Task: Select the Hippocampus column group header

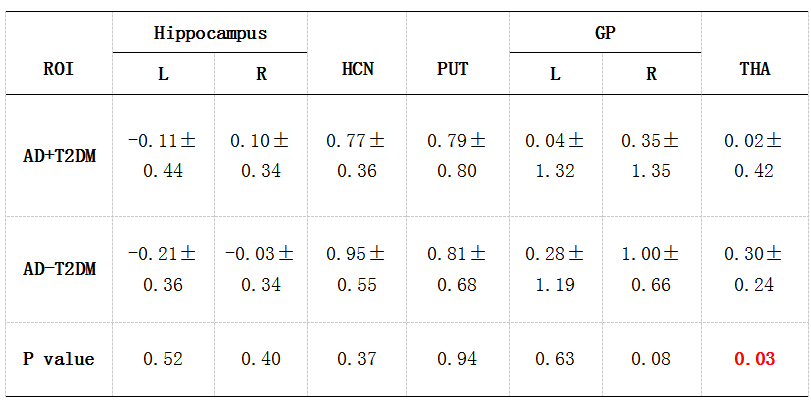Action: click(x=210, y=33)
